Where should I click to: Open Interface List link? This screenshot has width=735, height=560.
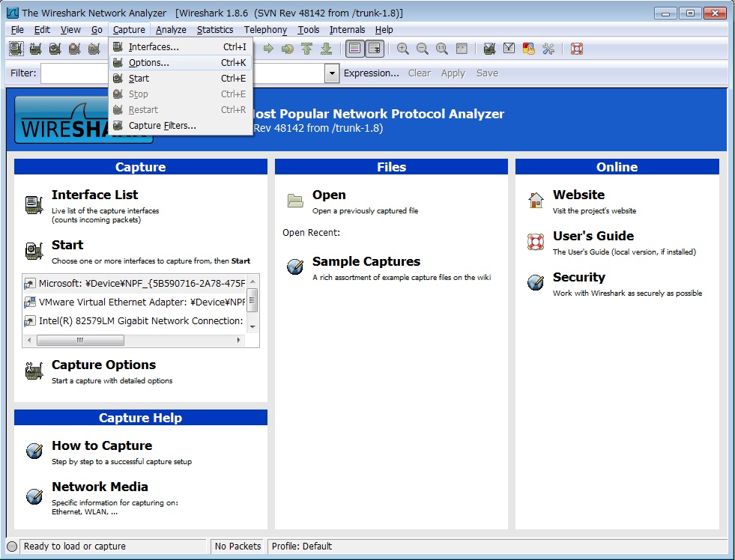(94, 195)
